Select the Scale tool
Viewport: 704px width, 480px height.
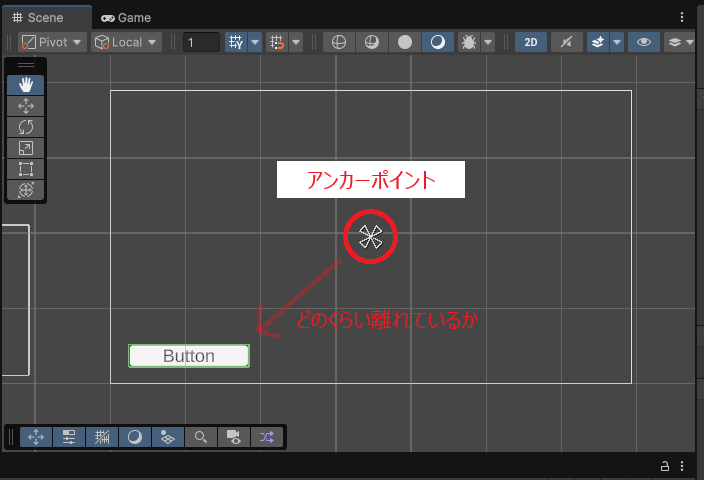point(26,148)
